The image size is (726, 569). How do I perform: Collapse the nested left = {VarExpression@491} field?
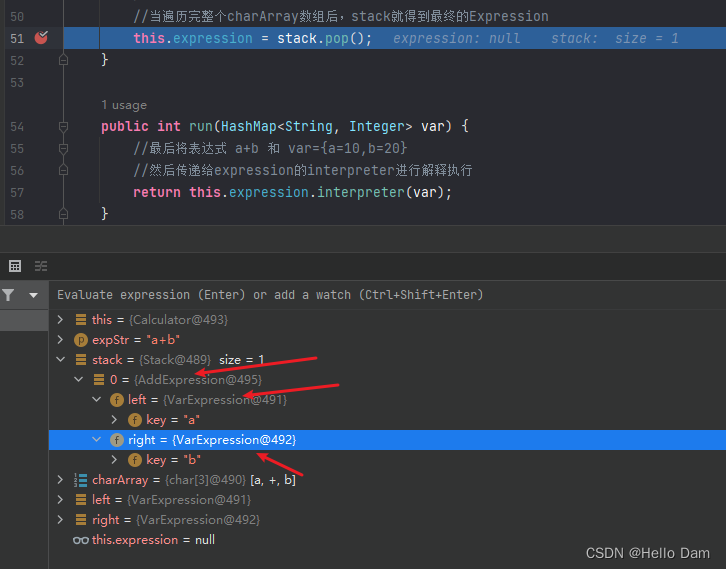97,400
